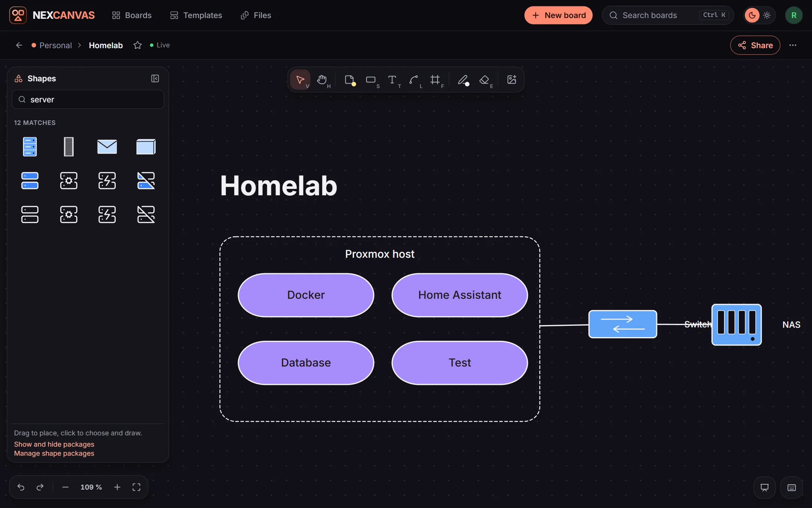Open Manage shape packages link
This screenshot has width=812, height=508.
click(54, 453)
